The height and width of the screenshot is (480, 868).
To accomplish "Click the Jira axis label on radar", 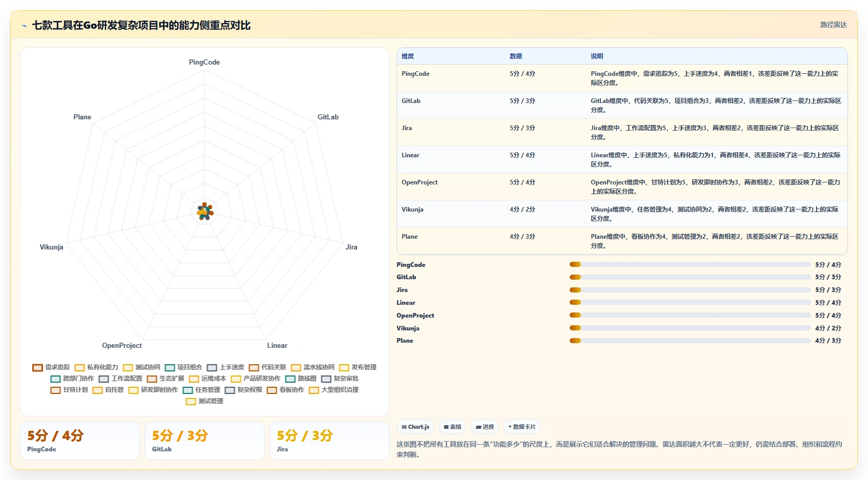I will pos(352,247).
